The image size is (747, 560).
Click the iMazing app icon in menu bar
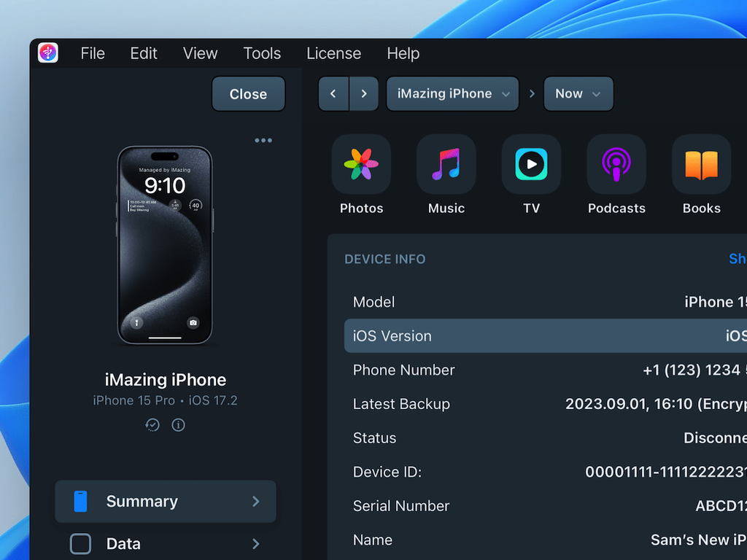(x=47, y=52)
